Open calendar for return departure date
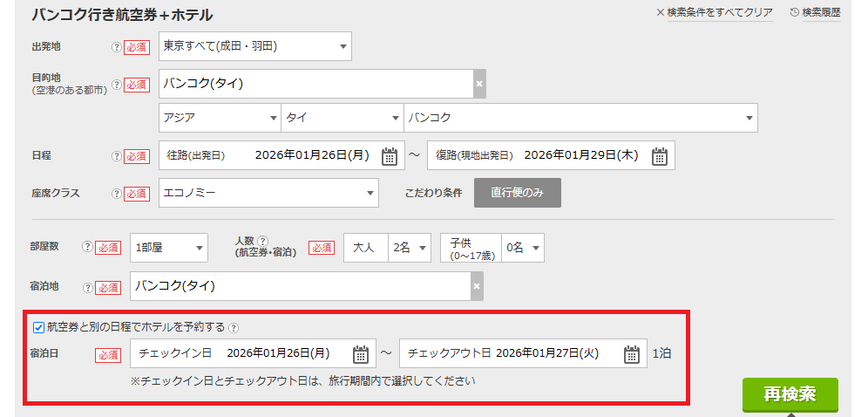The width and height of the screenshot is (868, 417). tap(660, 156)
